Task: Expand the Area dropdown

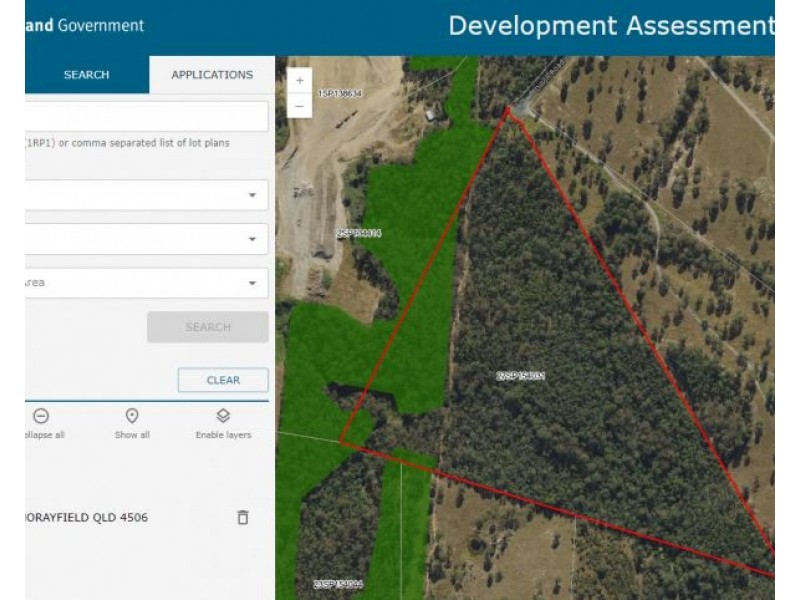Action: (x=146, y=283)
